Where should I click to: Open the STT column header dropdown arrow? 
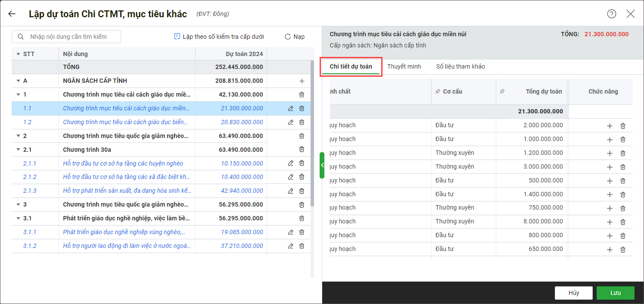point(18,54)
